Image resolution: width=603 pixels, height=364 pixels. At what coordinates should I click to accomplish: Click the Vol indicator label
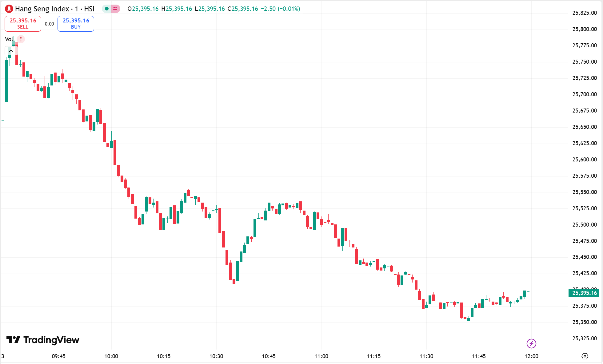9,39
